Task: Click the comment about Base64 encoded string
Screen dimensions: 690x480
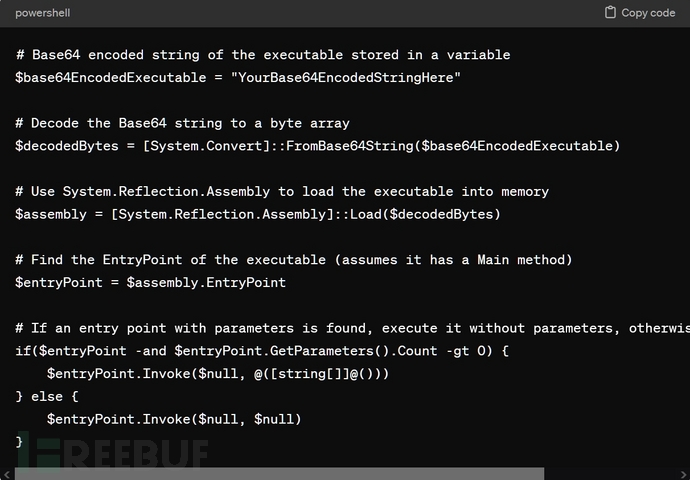Action: click(x=263, y=55)
